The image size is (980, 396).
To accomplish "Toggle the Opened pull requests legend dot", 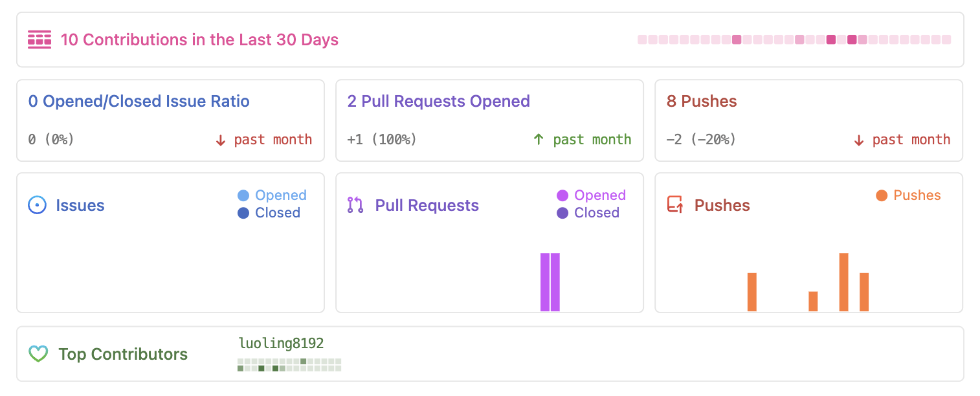I will pyautogui.click(x=562, y=195).
